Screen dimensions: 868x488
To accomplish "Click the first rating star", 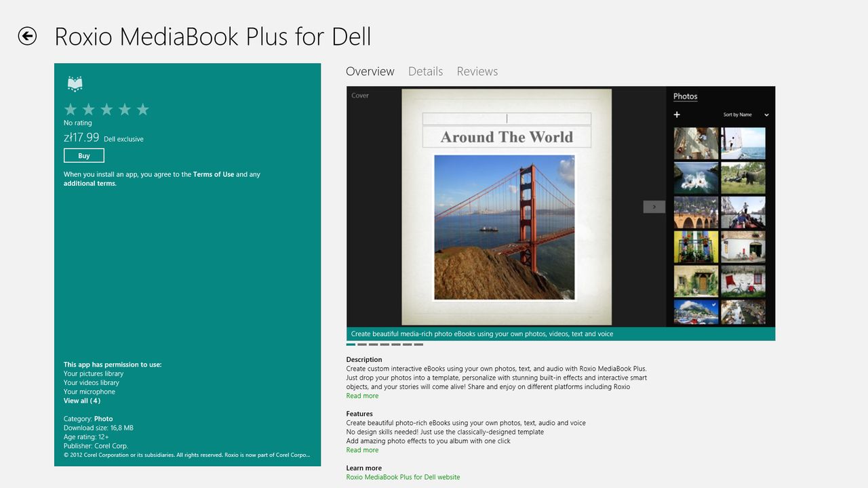I will (x=71, y=109).
